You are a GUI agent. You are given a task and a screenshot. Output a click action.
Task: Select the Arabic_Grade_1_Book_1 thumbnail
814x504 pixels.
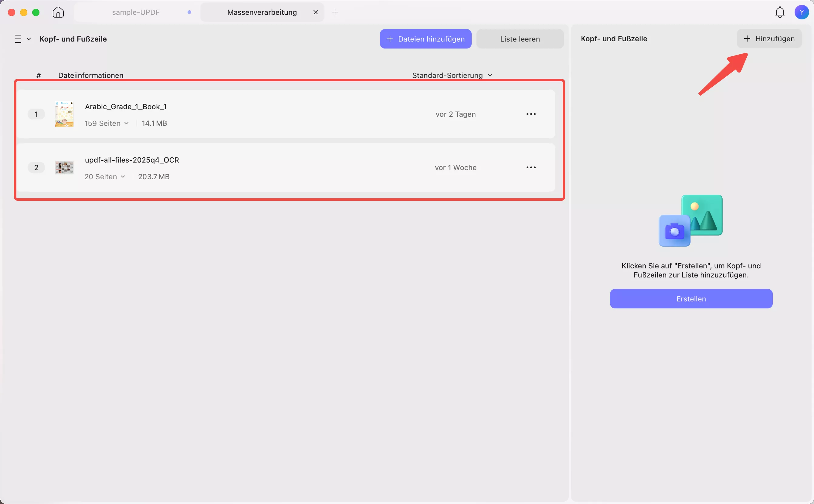[64, 114]
